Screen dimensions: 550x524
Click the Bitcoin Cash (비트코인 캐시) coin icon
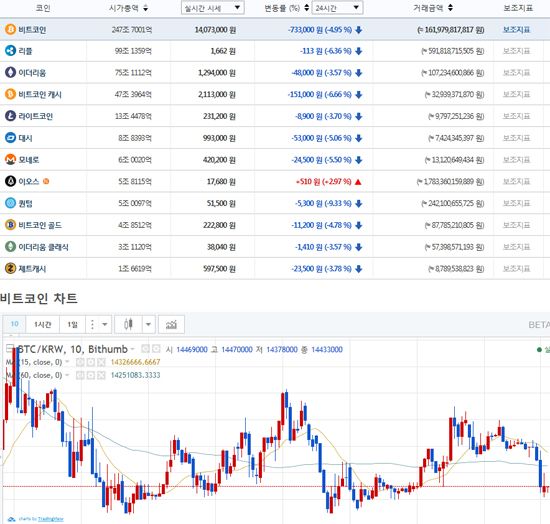(x=11, y=94)
